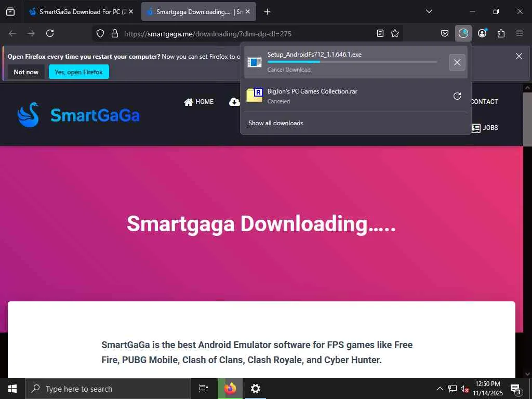Select the Smartgaga Downloading tab
The image size is (532, 399).
point(198,12)
